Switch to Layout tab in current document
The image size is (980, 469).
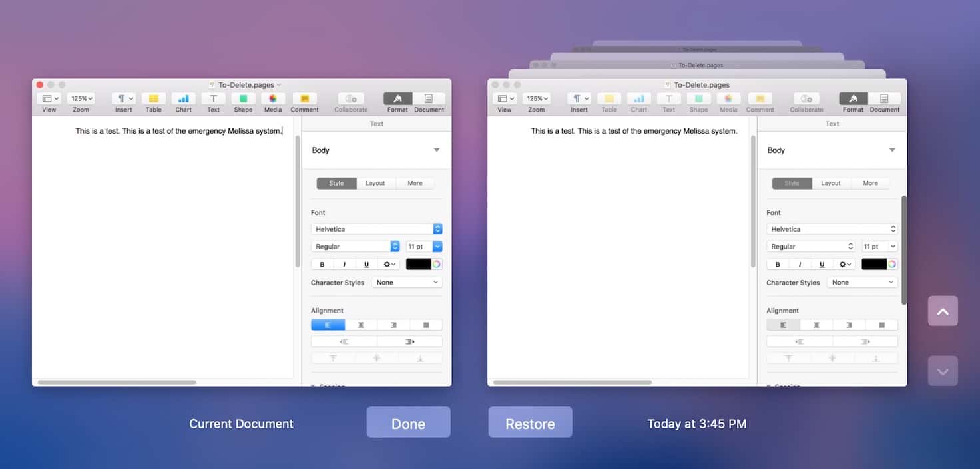375,183
